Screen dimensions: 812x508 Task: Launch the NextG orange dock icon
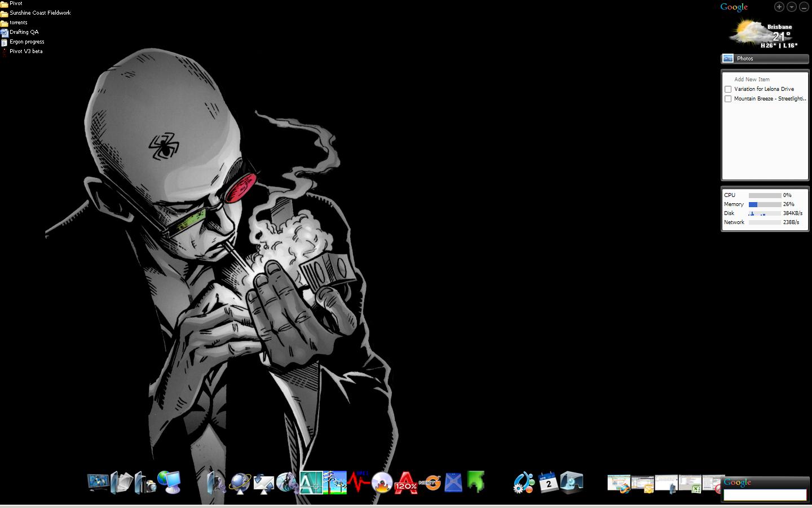coord(430,483)
